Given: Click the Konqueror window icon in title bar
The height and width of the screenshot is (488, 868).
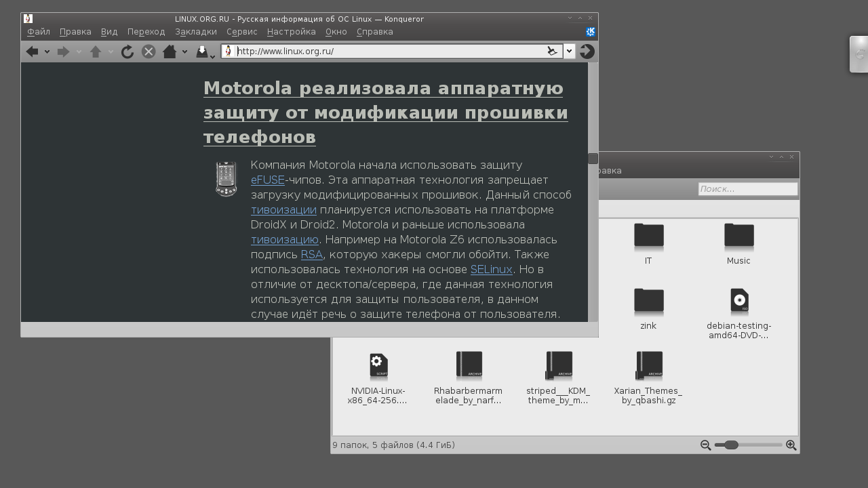Looking at the screenshot, I should click(28, 19).
